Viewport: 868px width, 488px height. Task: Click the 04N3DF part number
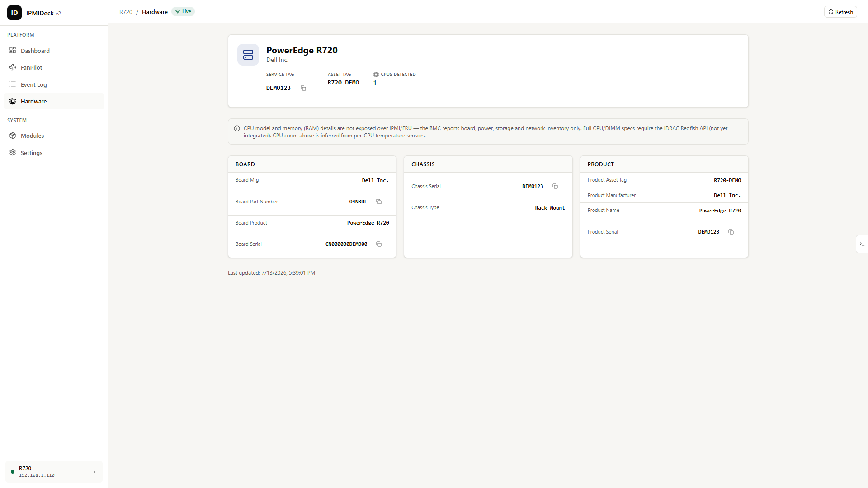click(x=358, y=202)
